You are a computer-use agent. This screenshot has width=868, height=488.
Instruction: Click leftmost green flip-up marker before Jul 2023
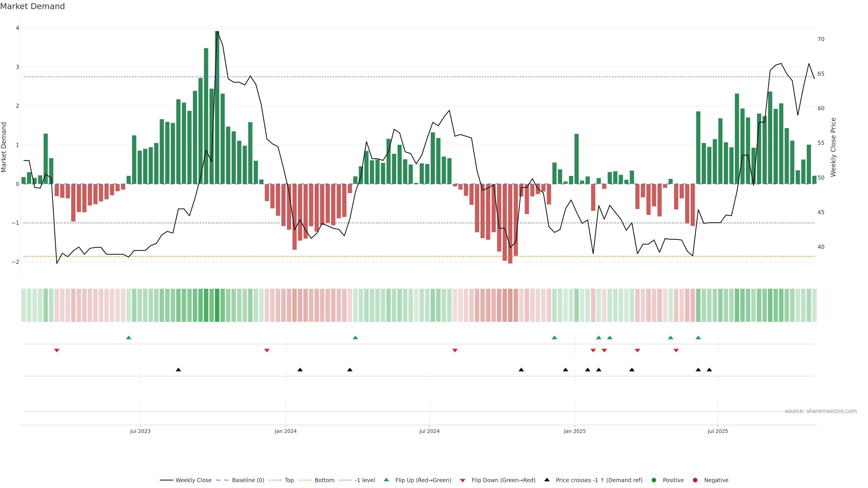pos(128,338)
